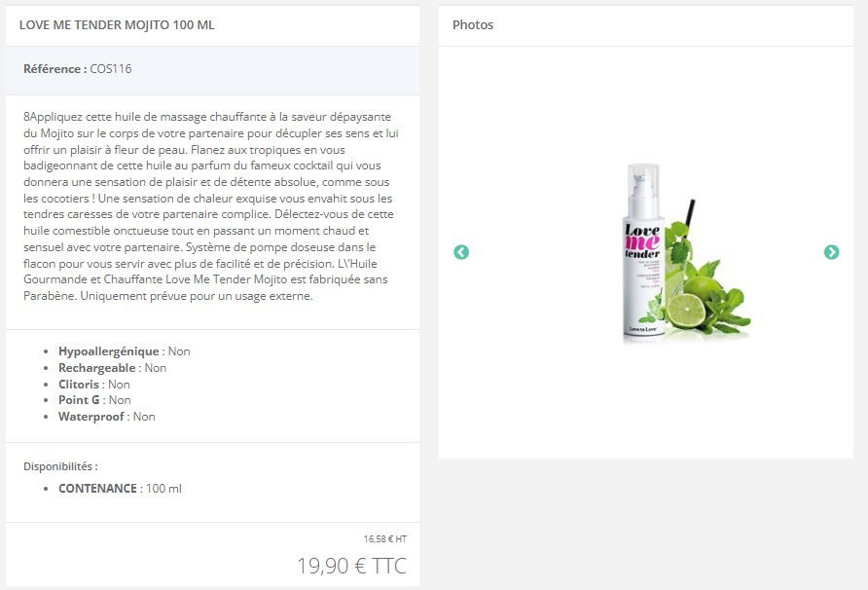
Task: Click the CONTENANCE 100 ml entry
Action: coord(120,488)
